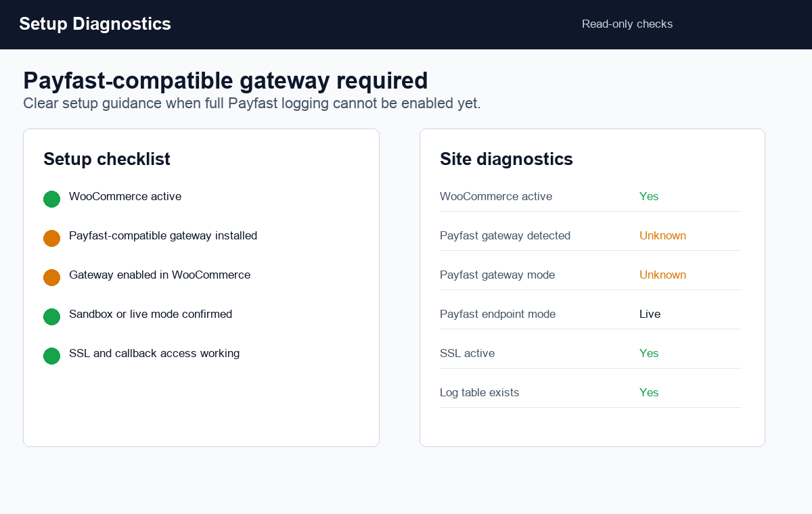Click the orange dot beside Gateway enabled in WooCommerce

pos(51,277)
